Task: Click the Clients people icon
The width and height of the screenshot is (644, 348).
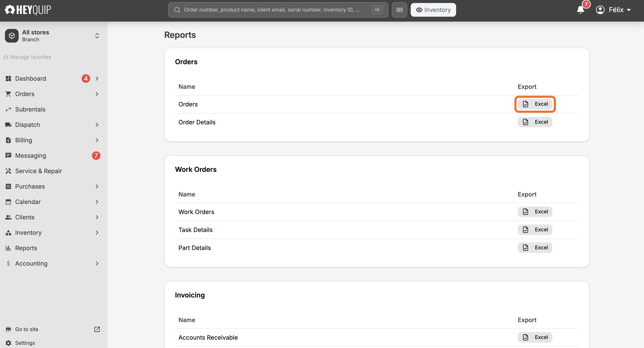Action: coord(8,217)
